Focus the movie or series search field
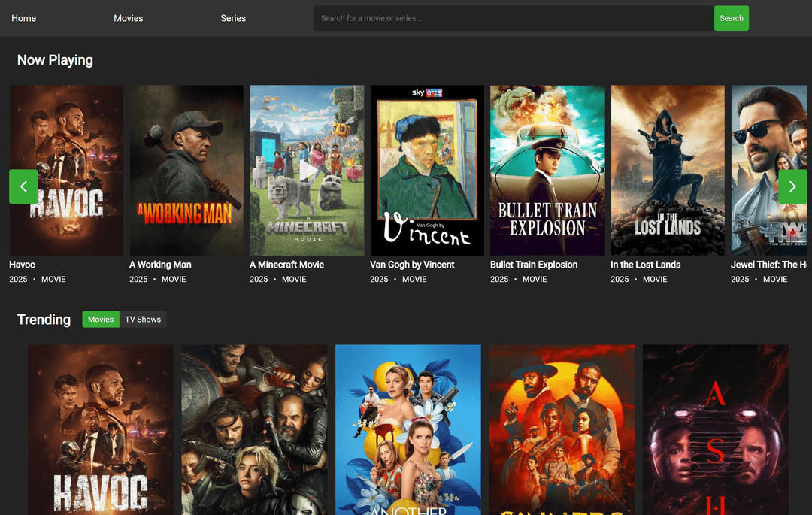This screenshot has width=812, height=515. (x=513, y=18)
